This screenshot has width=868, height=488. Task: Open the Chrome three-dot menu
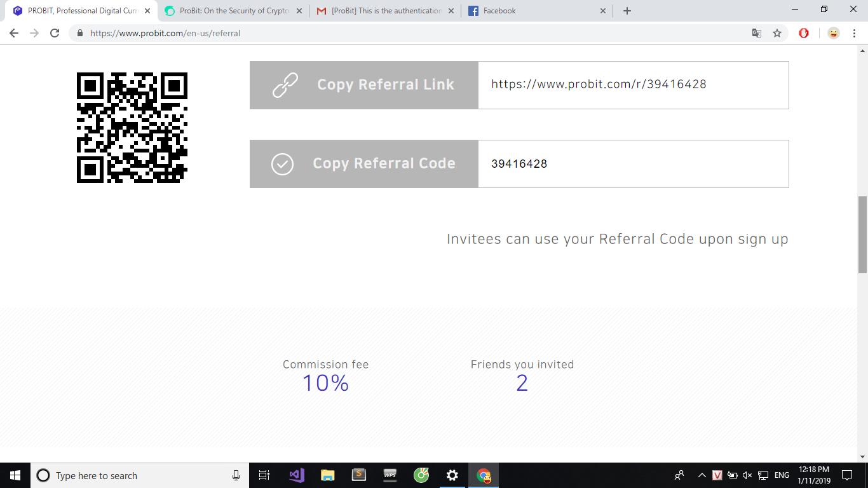(855, 33)
